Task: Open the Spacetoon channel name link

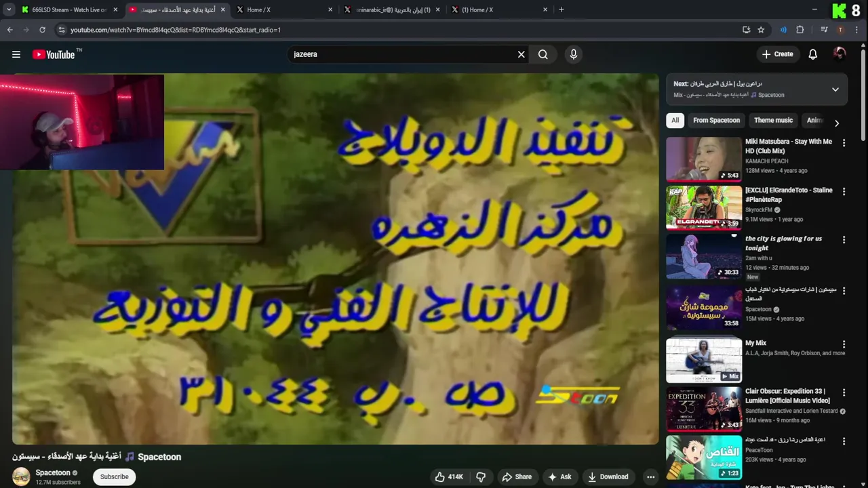Action: (x=53, y=472)
